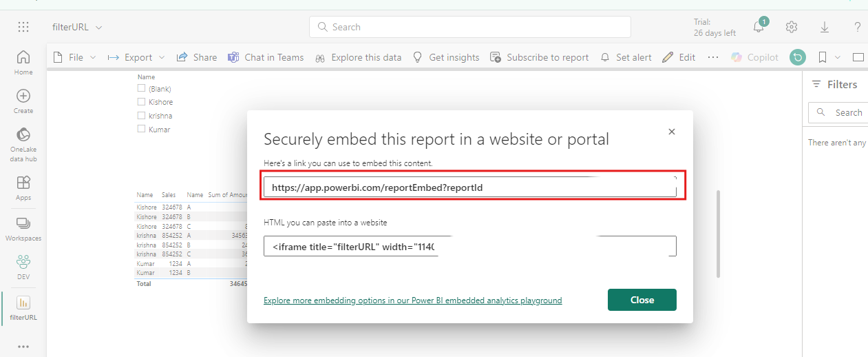Open more toolbar options ellipsis
This screenshot has width=868, height=357.
coord(712,57)
